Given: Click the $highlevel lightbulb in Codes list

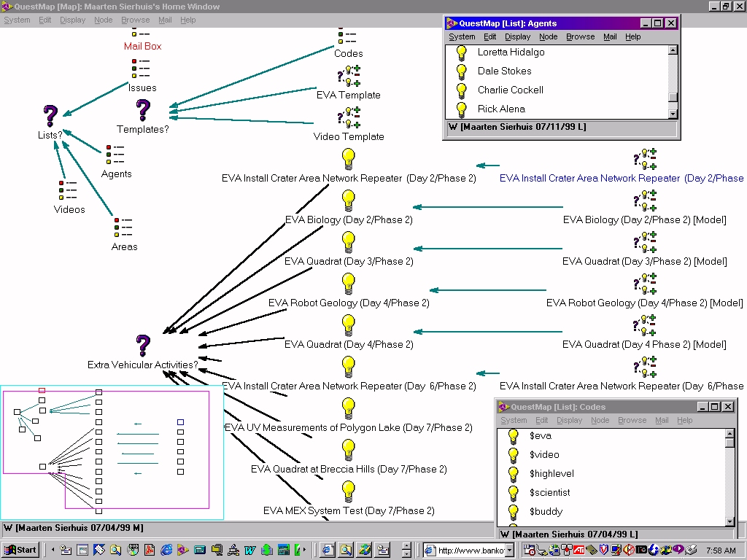Looking at the screenshot, I should (x=513, y=473).
